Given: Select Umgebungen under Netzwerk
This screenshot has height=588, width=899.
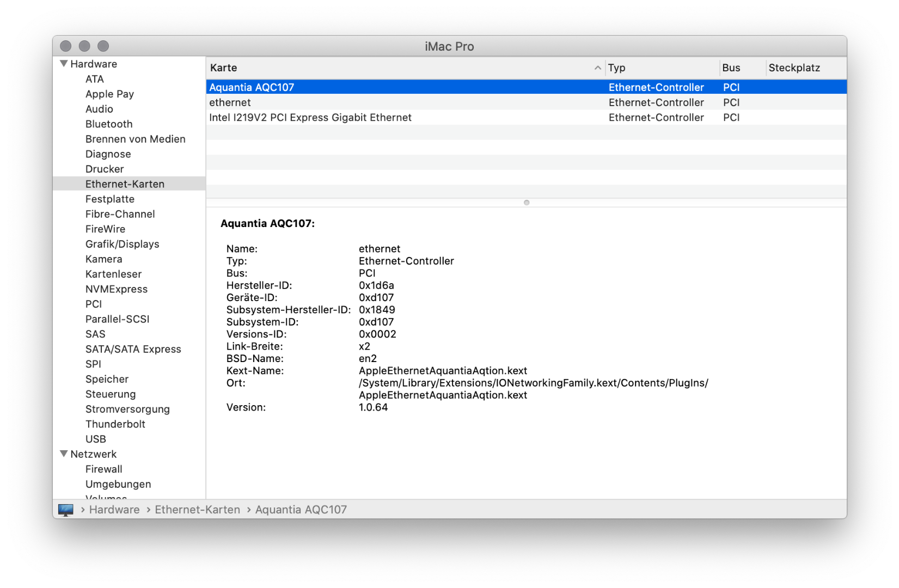Looking at the screenshot, I should pyautogui.click(x=118, y=484).
